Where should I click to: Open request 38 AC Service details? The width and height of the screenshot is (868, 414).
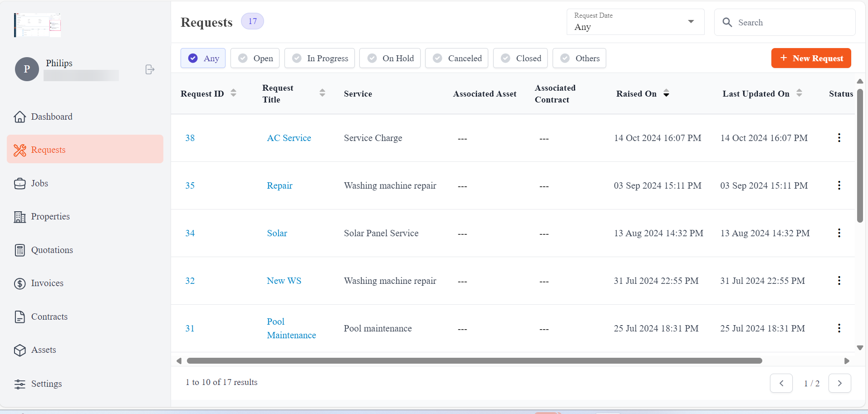pyautogui.click(x=289, y=138)
